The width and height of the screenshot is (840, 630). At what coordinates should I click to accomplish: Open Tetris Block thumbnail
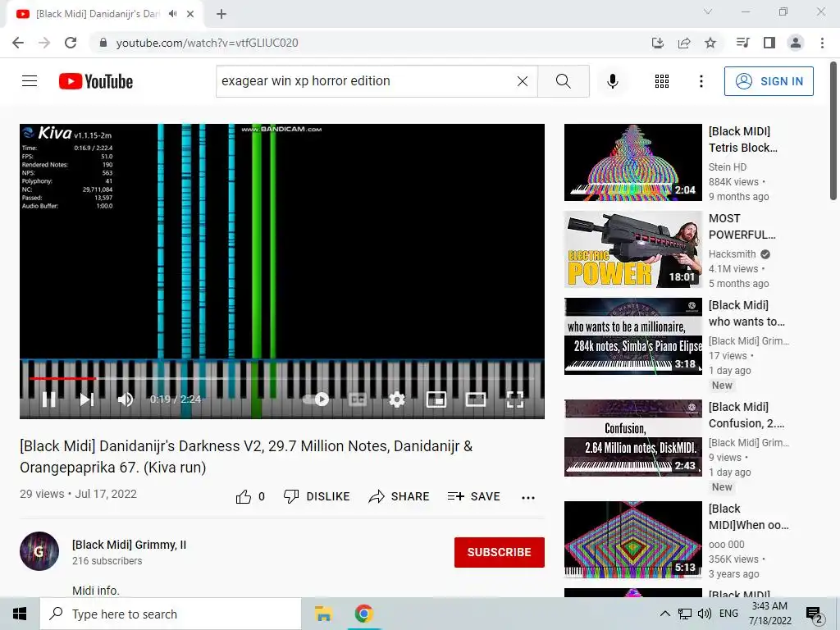pyautogui.click(x=632, y=162)
